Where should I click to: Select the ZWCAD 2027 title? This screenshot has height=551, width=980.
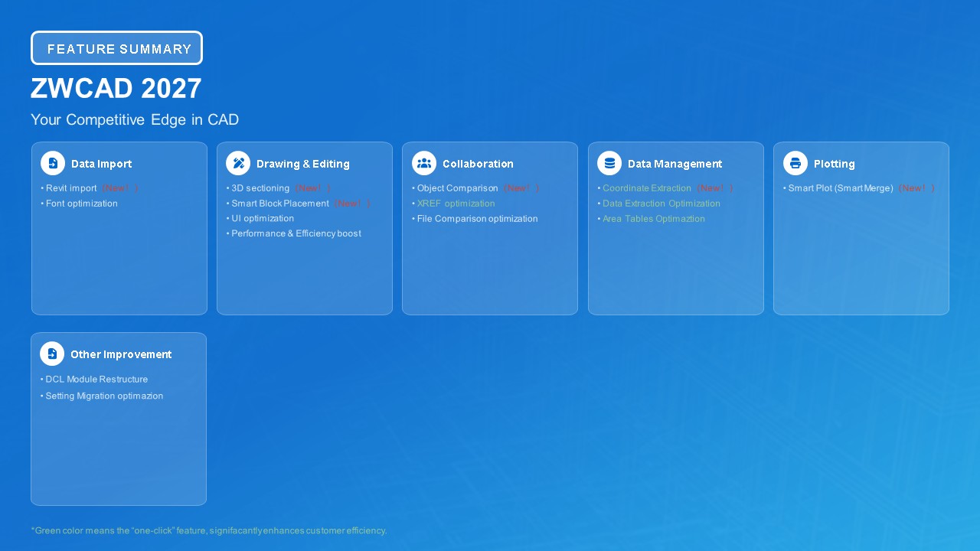(x=116, y=89)
